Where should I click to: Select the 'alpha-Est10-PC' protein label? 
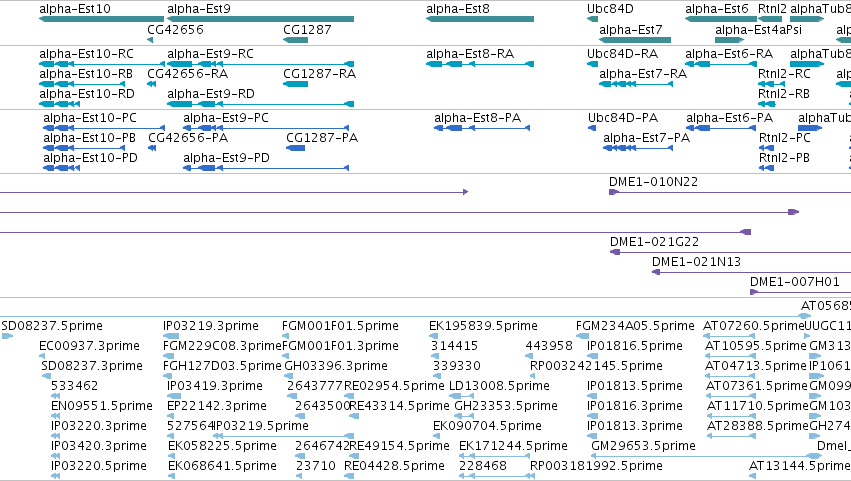pos(90,118)
